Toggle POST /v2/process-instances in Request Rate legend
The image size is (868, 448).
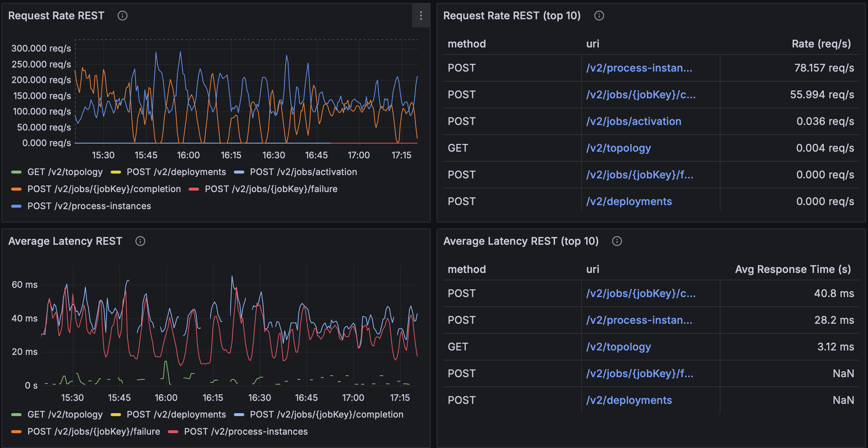[89, 206]
